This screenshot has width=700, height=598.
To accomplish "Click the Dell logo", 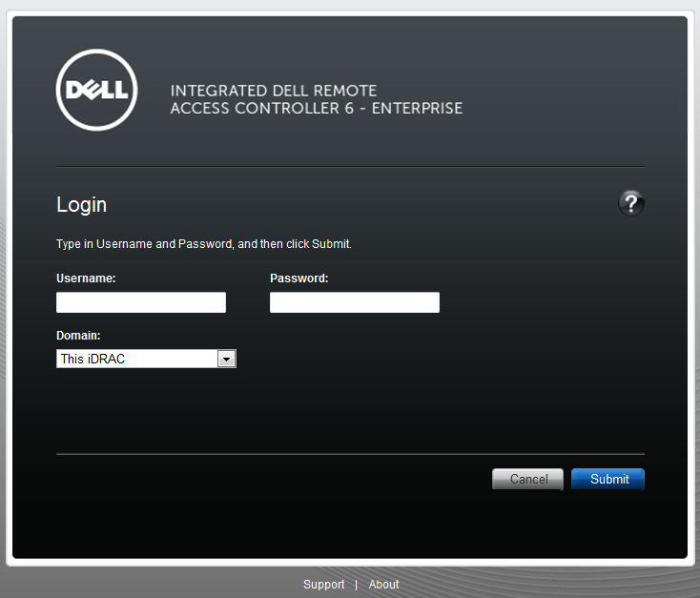I will pos(97,91).
